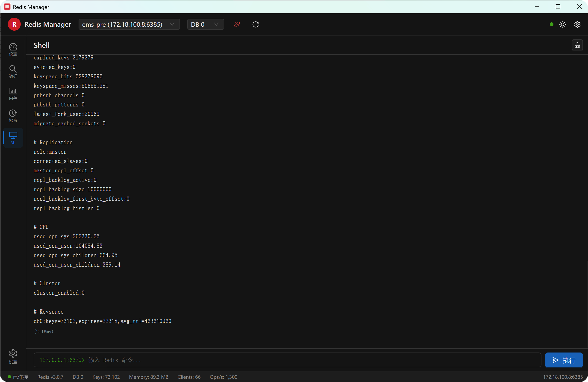Click the DB 0 status bar entry
The width and height of the screenshot is (588, 382).
click(78, 377)
